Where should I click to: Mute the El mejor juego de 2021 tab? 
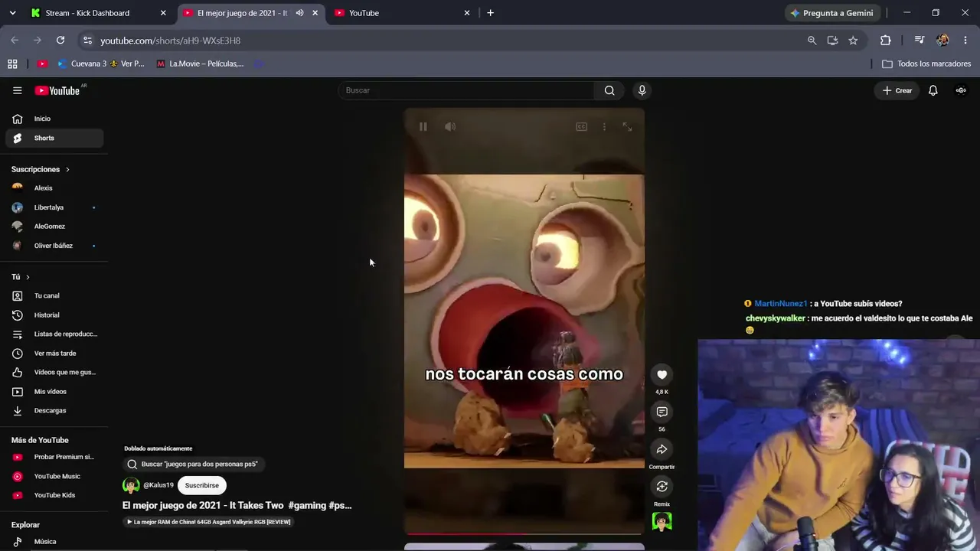[x=299, y=13]
